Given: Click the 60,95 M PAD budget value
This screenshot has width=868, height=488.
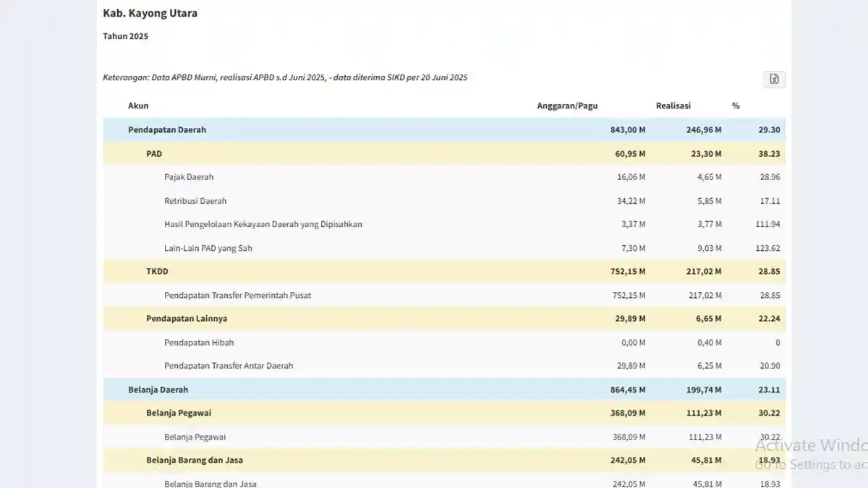Looking at the screenshot, I should point(631,154).
